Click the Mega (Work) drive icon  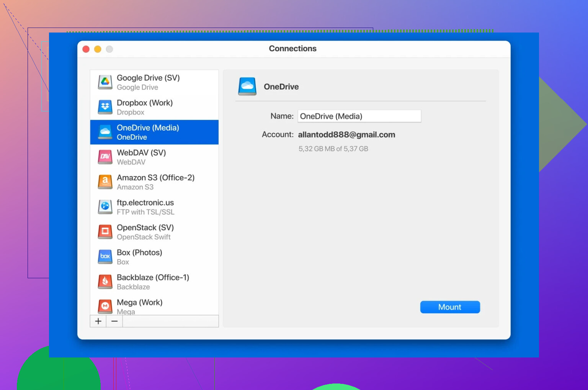pos(105,307)
